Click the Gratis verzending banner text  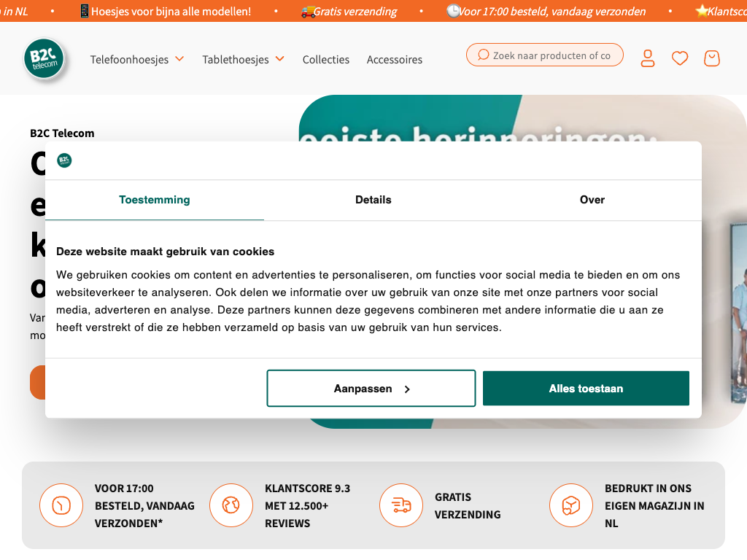pyautogui.click(x=355, y=11)
